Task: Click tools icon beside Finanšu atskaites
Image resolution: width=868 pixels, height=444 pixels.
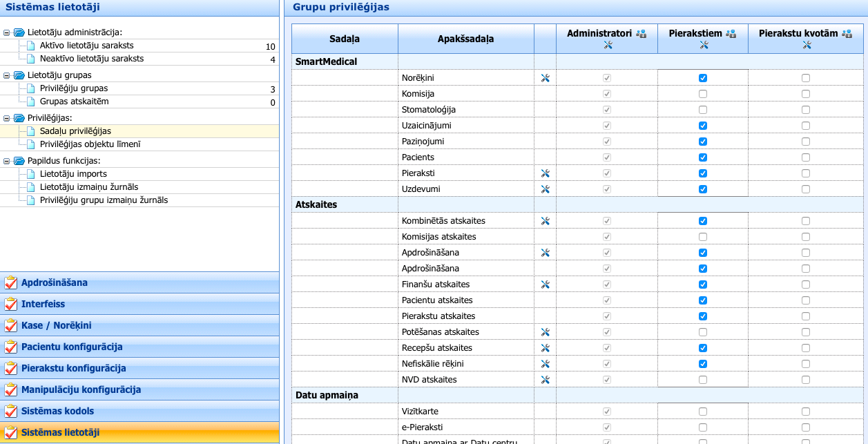Action: [x=545, y=284]
